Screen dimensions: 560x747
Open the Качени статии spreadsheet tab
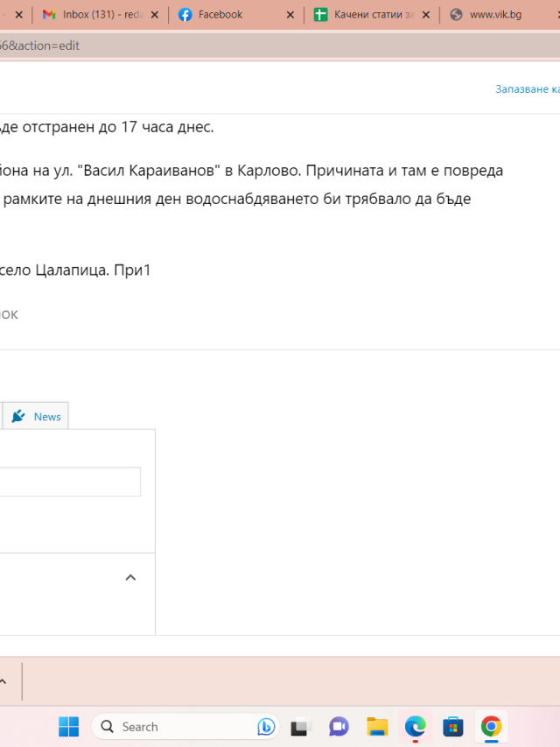(x=364, y=15)
